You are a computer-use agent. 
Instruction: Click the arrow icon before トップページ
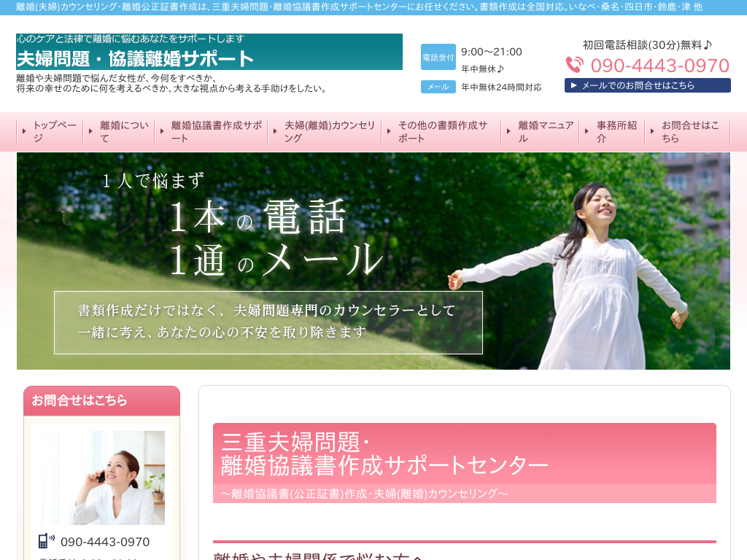tap(24, 131)
